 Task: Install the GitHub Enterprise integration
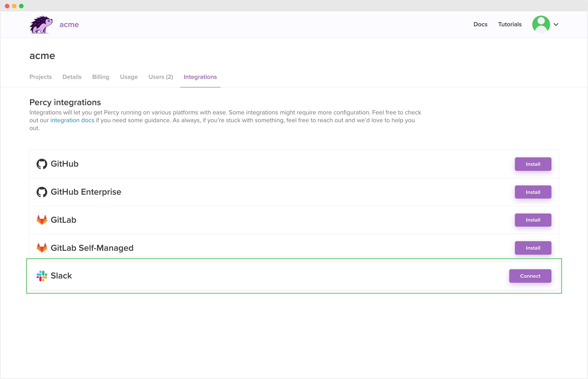point(533,192)
